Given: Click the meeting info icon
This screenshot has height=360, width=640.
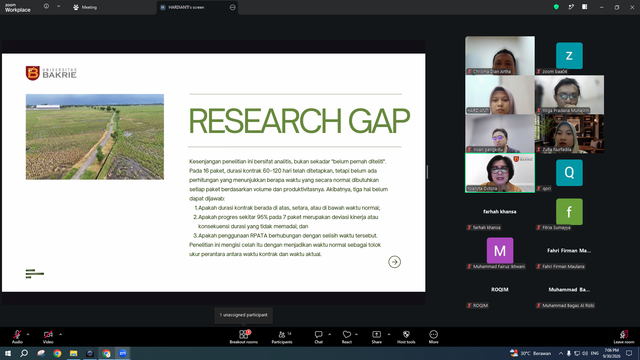Looking at the screenshot, I should tap(46, 6).
